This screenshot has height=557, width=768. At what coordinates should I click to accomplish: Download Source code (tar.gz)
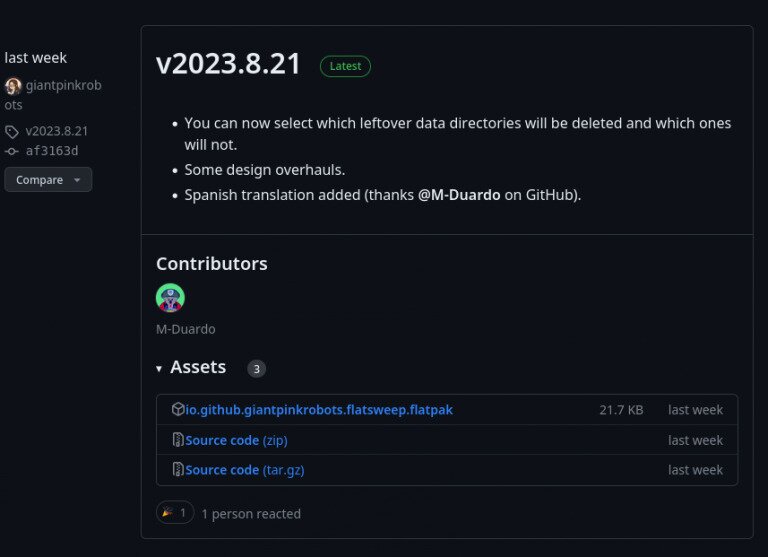[x=245, y=470]
